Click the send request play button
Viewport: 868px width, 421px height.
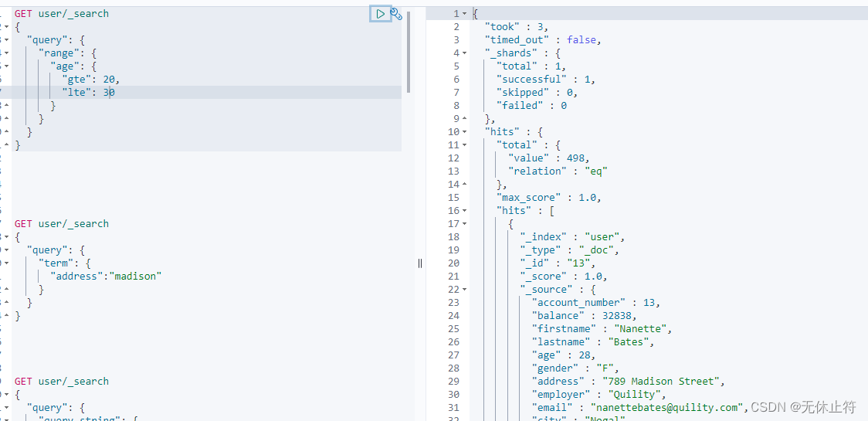[380, 14]
